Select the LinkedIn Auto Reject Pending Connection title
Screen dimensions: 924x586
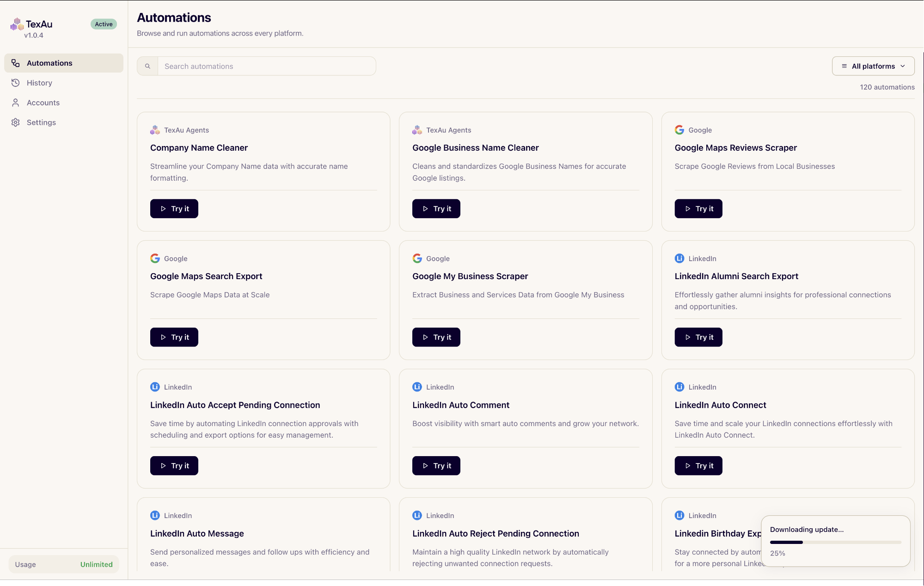(496, 533)
